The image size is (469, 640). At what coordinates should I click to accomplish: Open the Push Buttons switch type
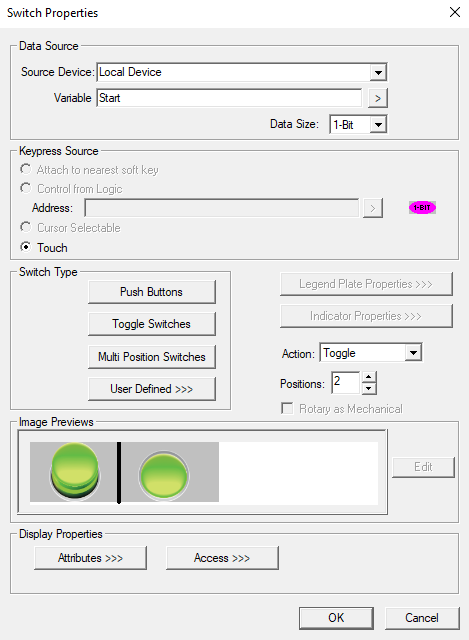pos(151,292)
